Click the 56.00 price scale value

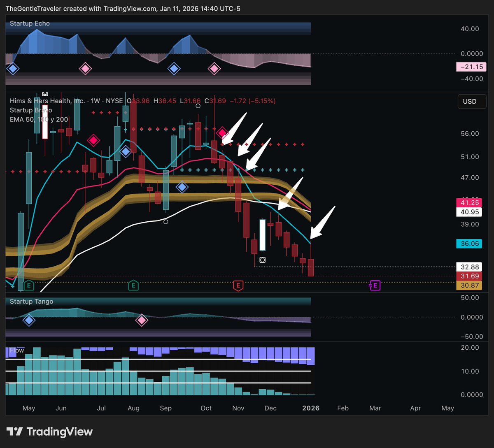(x=469, y=134)
